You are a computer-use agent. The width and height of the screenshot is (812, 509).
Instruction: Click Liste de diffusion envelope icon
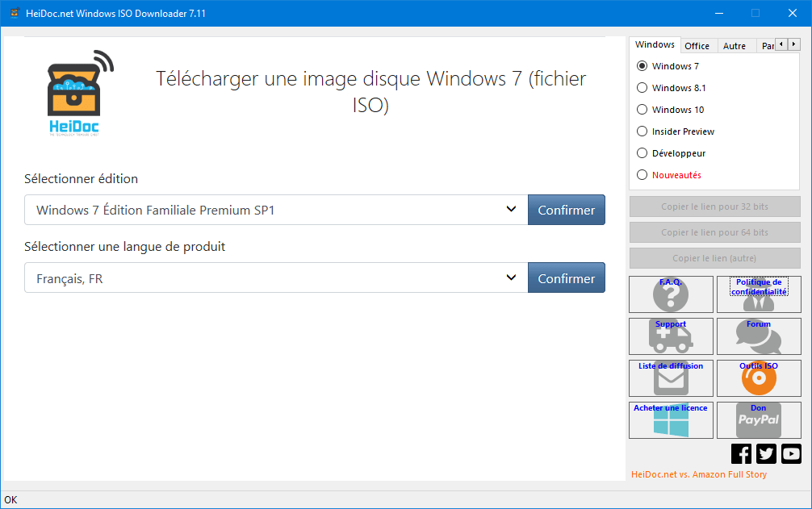coord(671,378)
